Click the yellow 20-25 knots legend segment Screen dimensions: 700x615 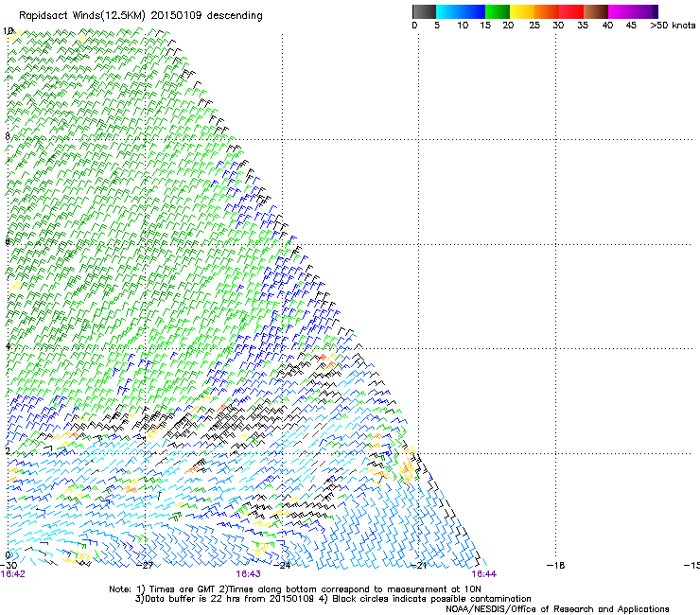coord(522,11)
